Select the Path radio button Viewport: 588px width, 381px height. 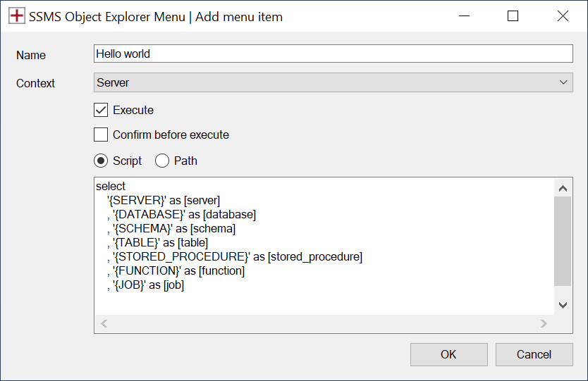[x=162, y=161]
